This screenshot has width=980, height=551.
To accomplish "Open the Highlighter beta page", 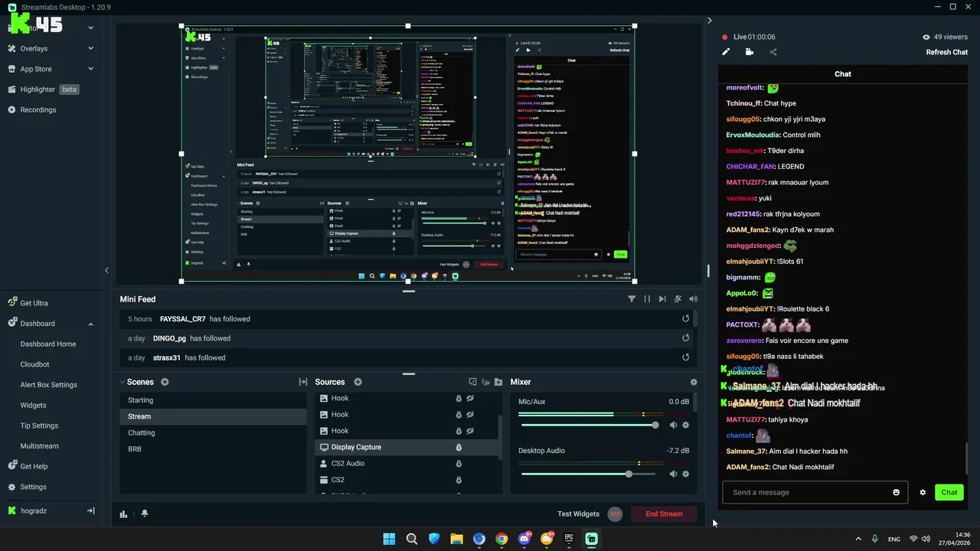I will [49, 90].
